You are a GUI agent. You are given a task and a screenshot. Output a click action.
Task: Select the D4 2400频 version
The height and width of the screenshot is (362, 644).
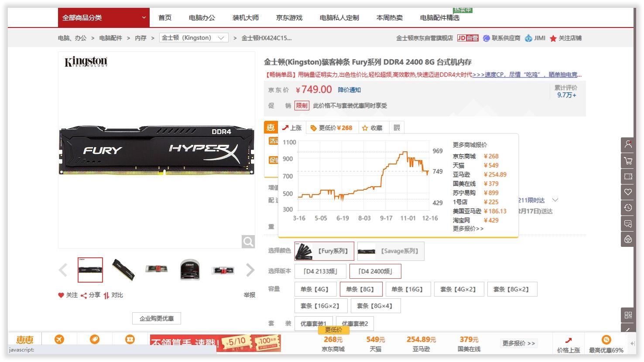tap(375, 271)
